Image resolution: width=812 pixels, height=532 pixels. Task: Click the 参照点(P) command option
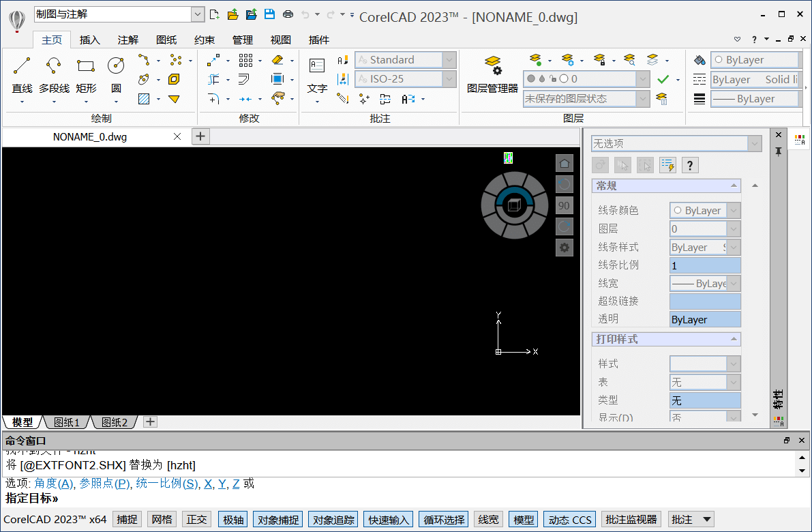[104, 484]
